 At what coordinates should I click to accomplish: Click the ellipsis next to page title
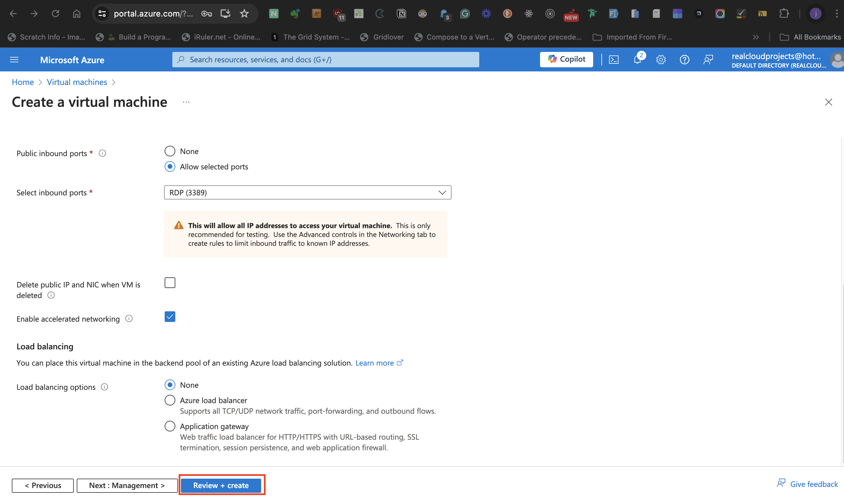[186, 102]
